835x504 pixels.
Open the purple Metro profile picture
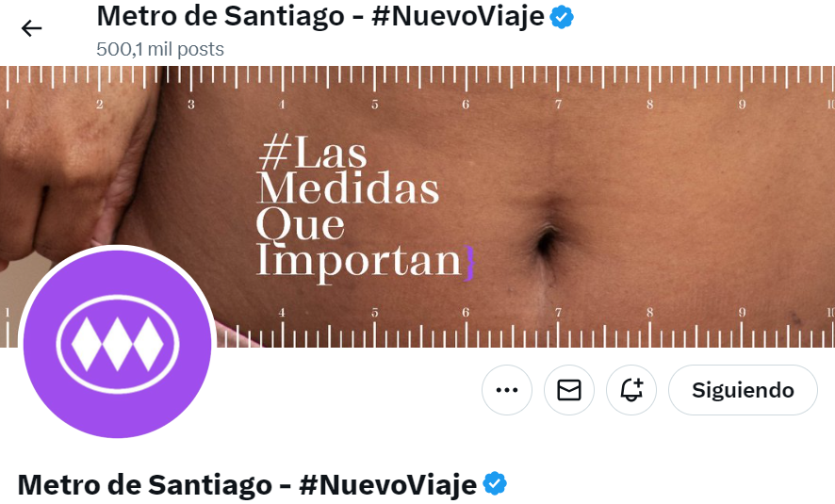click(x=117, y=343)
